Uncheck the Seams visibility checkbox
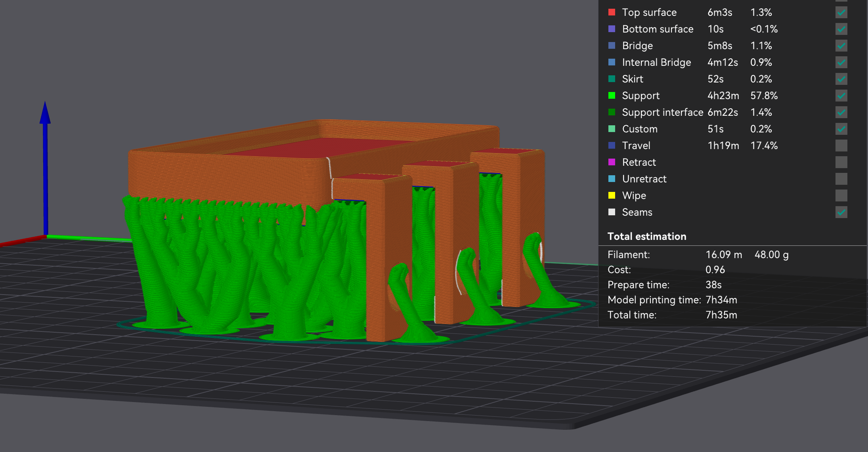The height and width of the screenshot is (452, 868). (x=841, y=213)
